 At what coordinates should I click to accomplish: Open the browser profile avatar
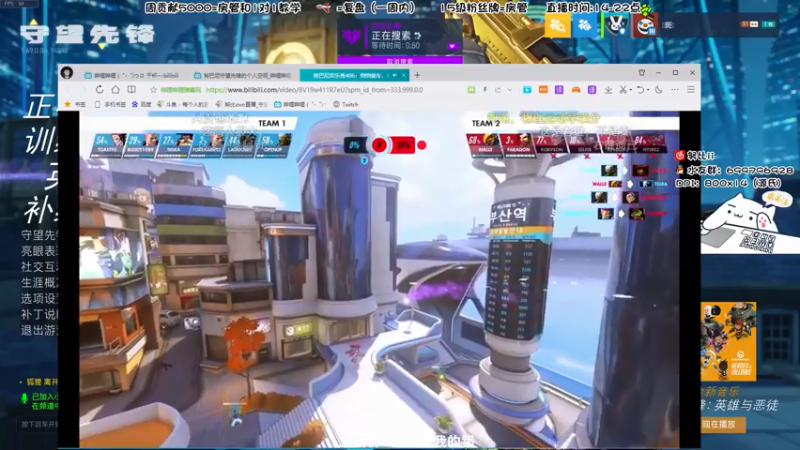click(x=67, y=73)
